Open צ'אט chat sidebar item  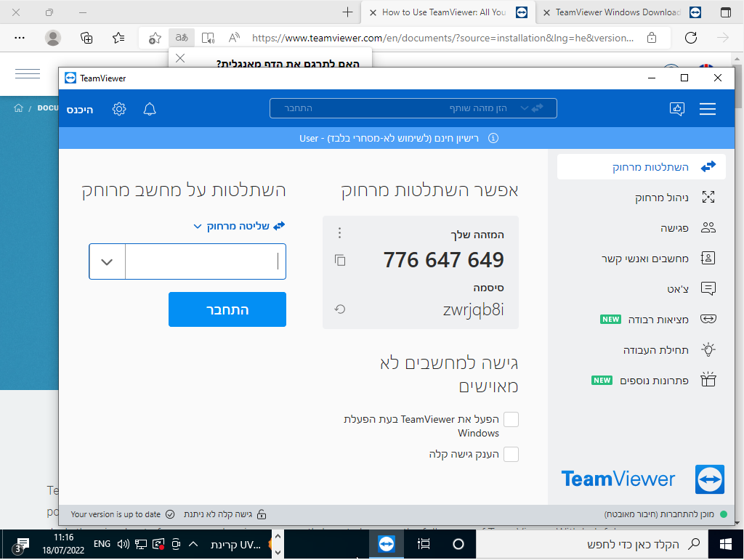642,289
